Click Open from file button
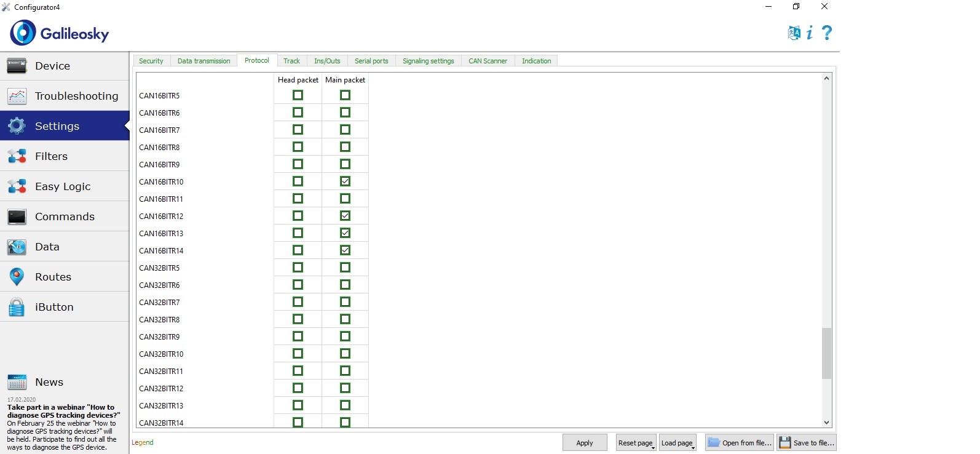 (740, 442)
